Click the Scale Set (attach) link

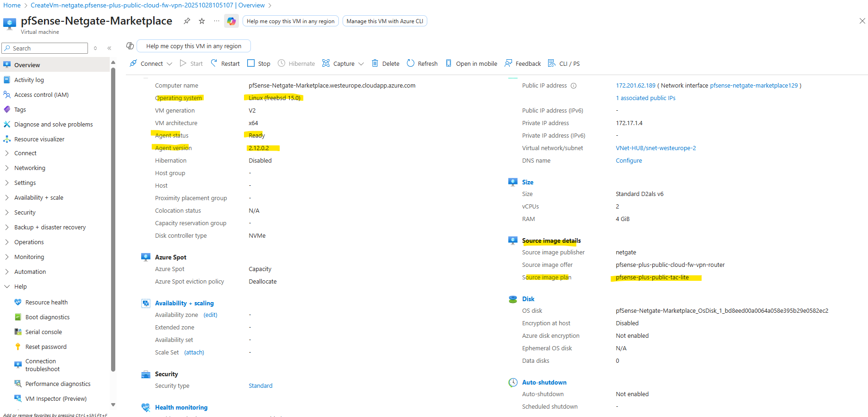194,353
